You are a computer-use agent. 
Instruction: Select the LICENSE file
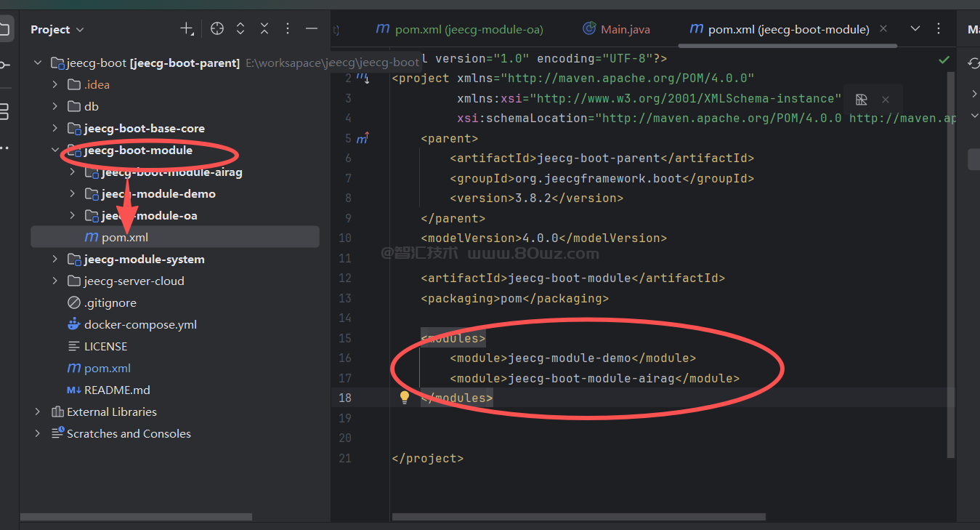point(105,346)
